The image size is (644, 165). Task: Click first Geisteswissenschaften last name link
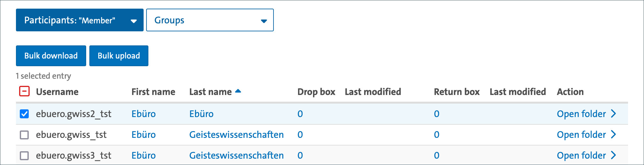[236, 135]
